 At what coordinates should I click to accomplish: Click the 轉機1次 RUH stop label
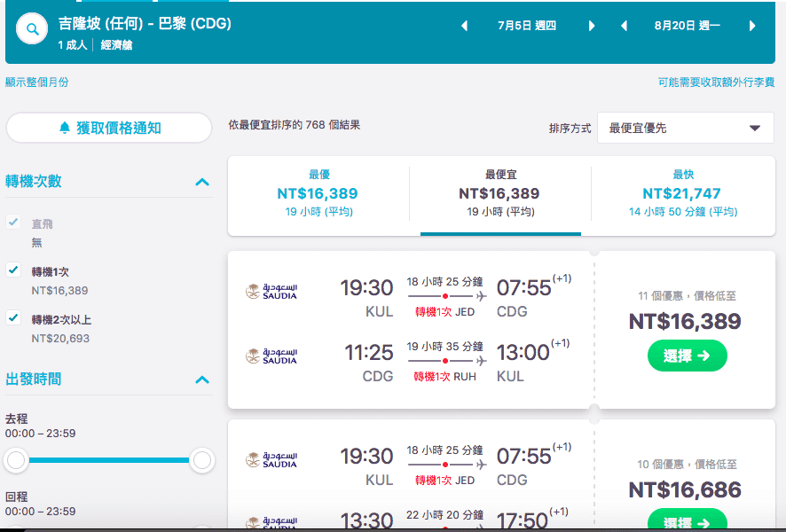pyautogui.click(x=444, y=377)
